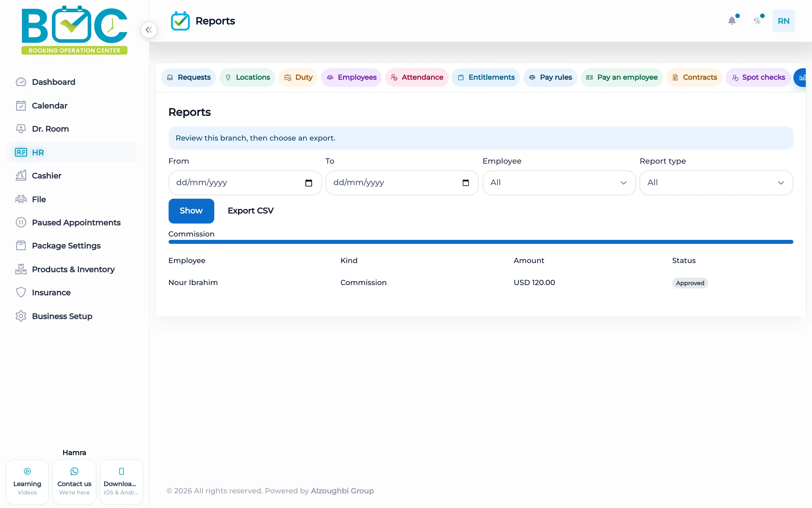The width and height of the screenshot is (812, 508).
Task: Expand the Employee dropdown
Action: (559, 183)
